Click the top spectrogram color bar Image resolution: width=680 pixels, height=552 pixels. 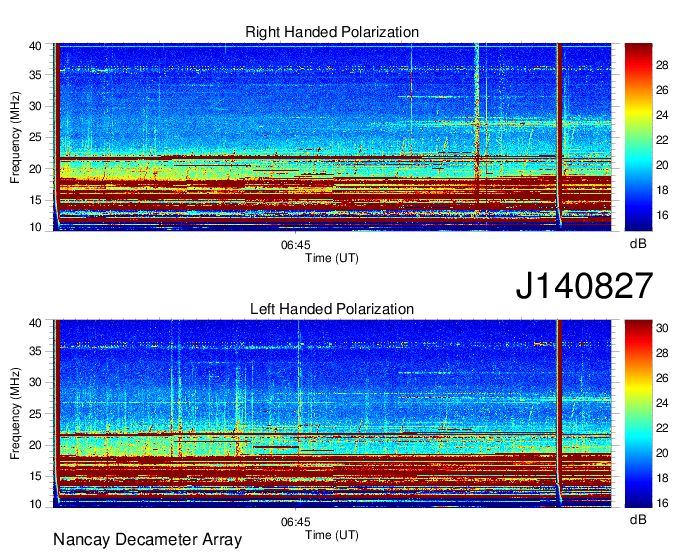[x=638, y=137]
